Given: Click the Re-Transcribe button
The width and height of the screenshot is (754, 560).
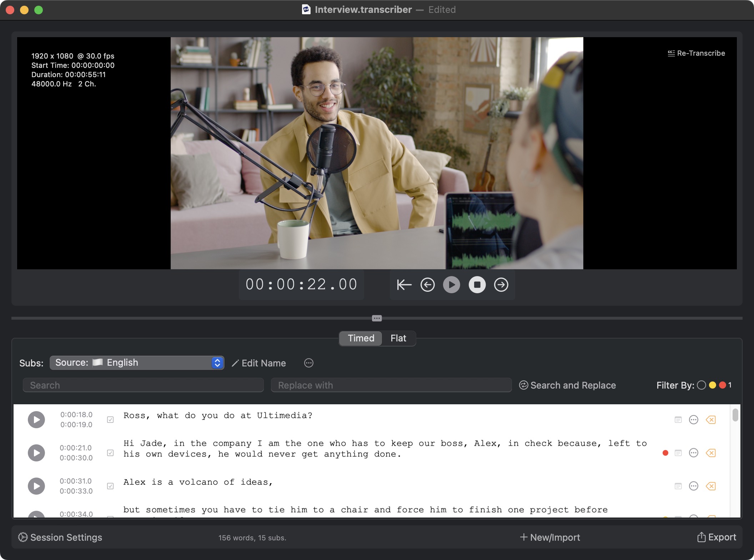Looking at the screenshot, I should click(x=696, y=53).
